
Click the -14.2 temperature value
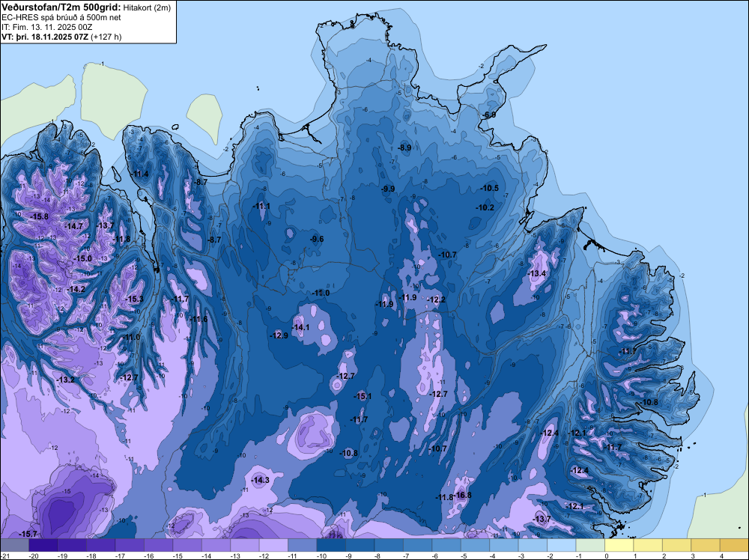pyautogui.click(x=76, y=289)
